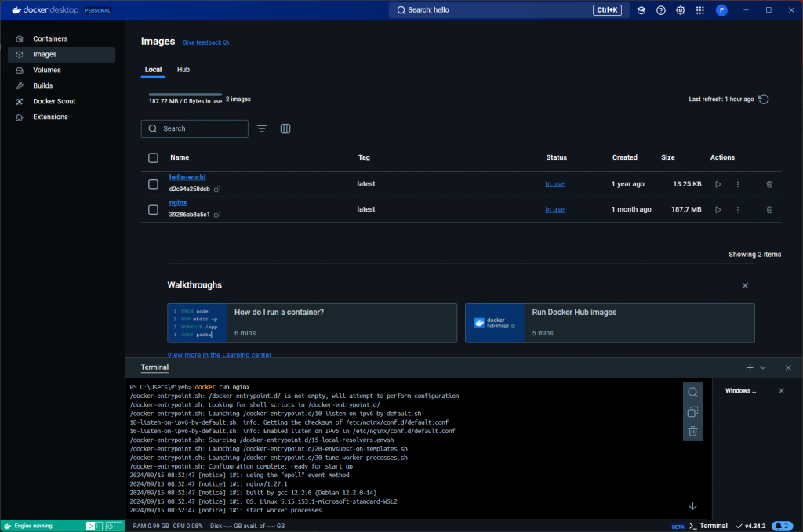The width and height of the screenshot is (803, 532).
Task: Sort images by the Name column
Action: 180,158
